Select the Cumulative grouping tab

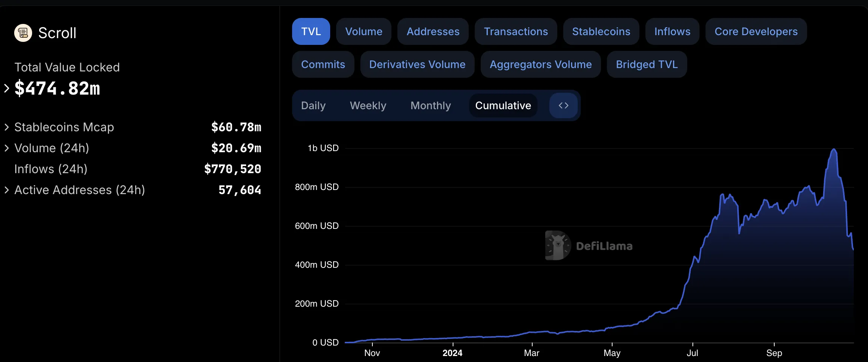click(x=503, y=105)
